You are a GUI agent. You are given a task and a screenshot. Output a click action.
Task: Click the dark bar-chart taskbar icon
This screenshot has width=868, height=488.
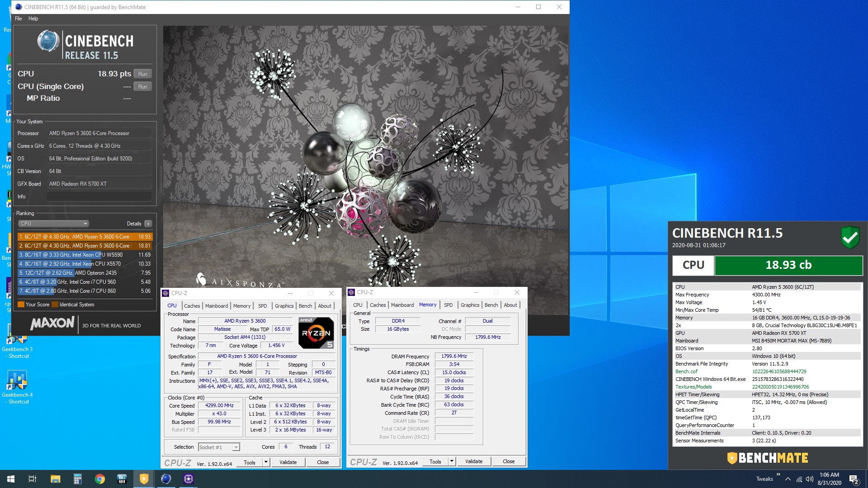[122, 479]
